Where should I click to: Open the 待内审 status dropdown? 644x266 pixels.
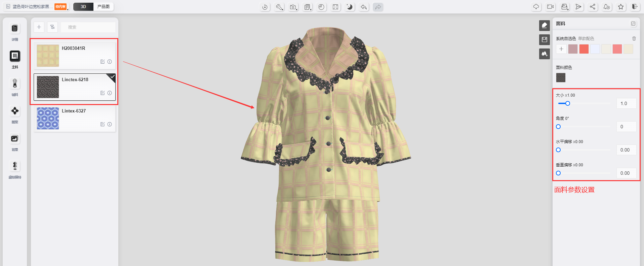61,7
